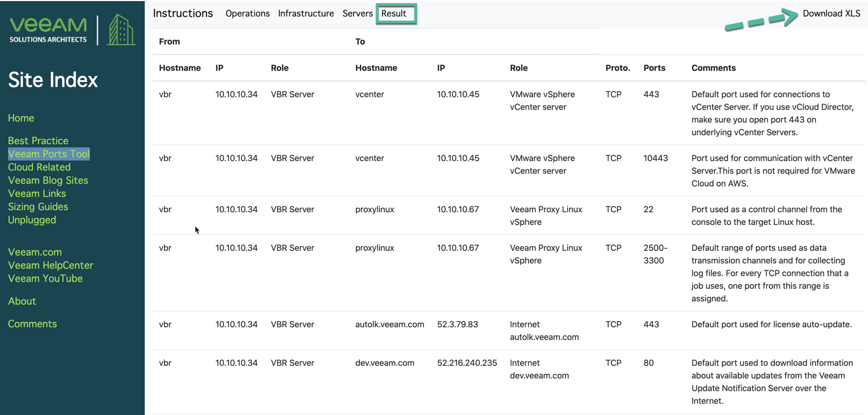The height and width of the screenshot is (415, 868).
Task: Click the Comments column header
Action: click(714, 68)
